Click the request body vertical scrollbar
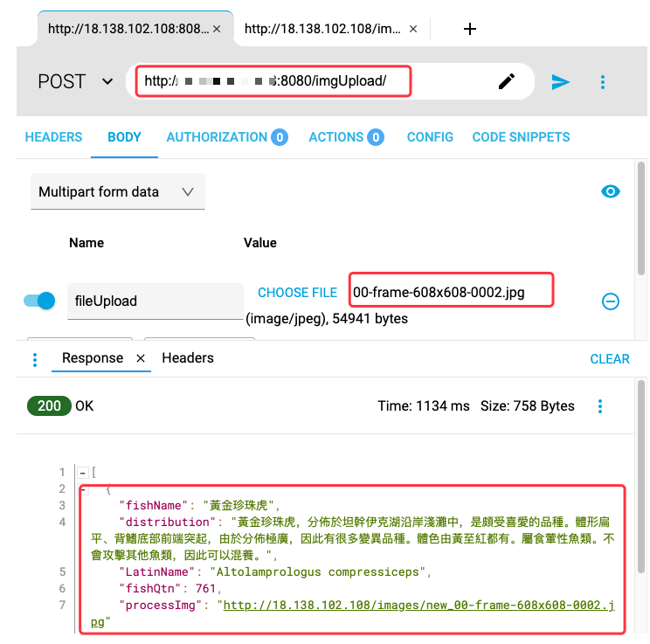650x644 pixels. [x=641, y=218]
